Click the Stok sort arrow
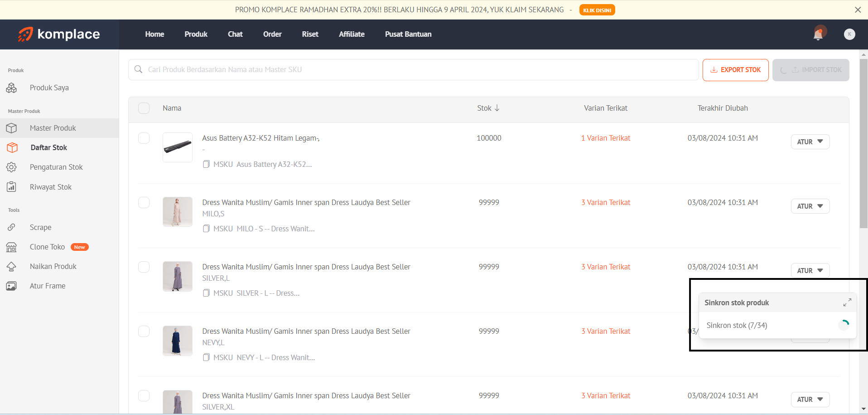 (x=497, y=108)
